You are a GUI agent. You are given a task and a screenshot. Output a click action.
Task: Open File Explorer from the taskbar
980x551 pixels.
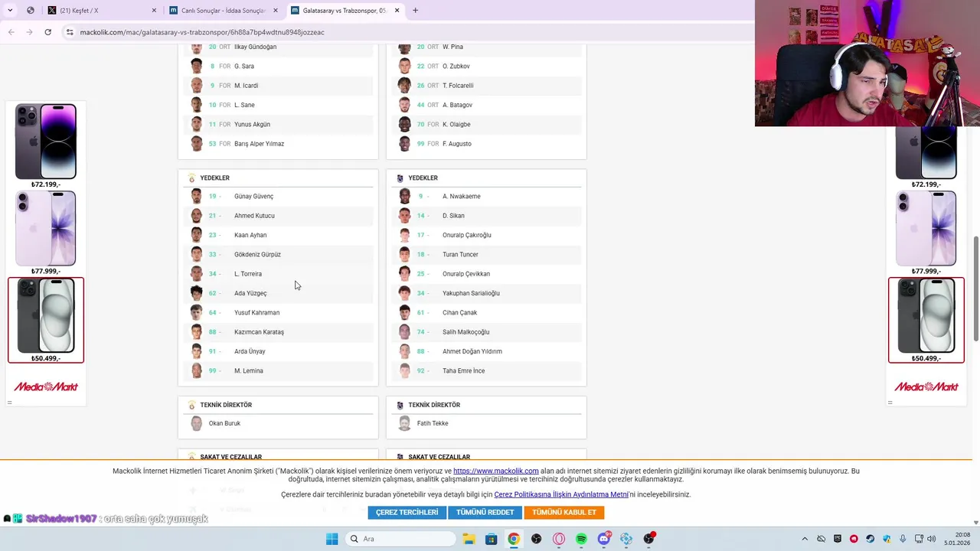click(469, 539)
